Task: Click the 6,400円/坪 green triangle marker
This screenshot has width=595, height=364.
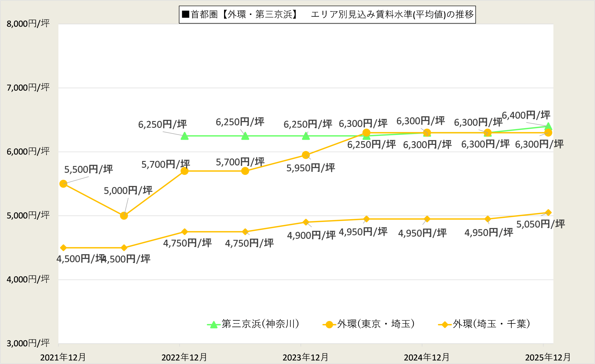Action: [548, 126]
